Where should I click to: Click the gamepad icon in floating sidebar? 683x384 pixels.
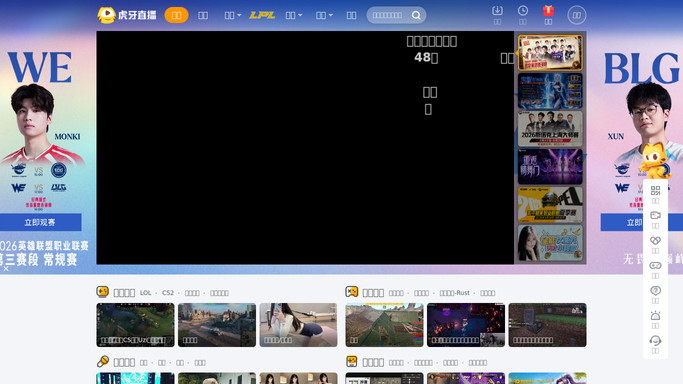click(655, 265)
